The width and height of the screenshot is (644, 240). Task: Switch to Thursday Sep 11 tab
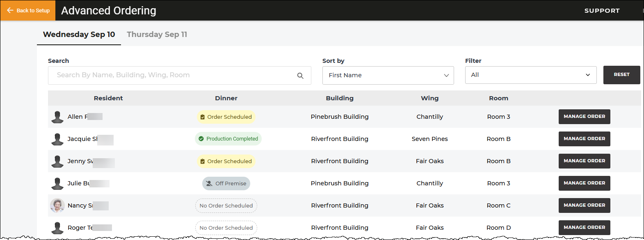[157, 35]
